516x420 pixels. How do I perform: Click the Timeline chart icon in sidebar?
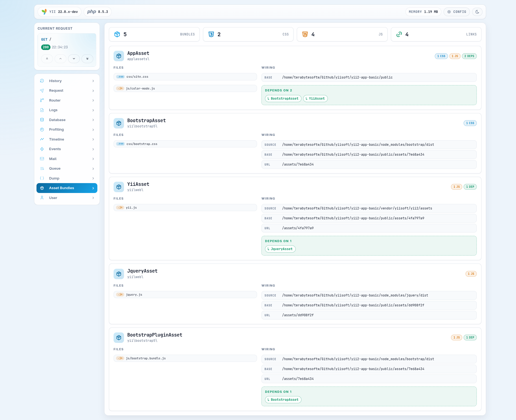point(42,139)
